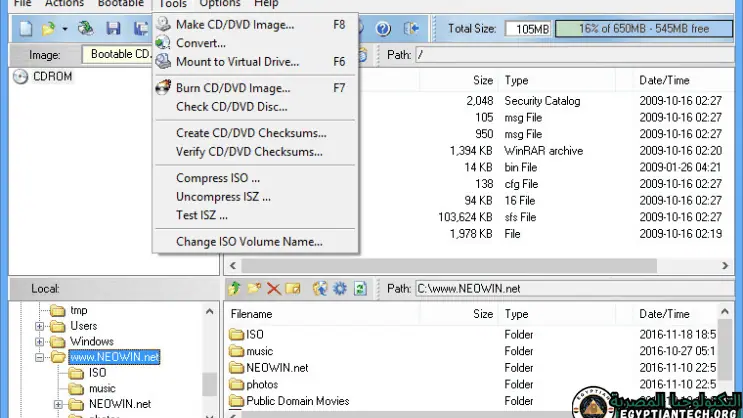Click the Burn CD/DVD Image flame icon
The height and width of the screenshot is (418, 743).
(163, 88)
